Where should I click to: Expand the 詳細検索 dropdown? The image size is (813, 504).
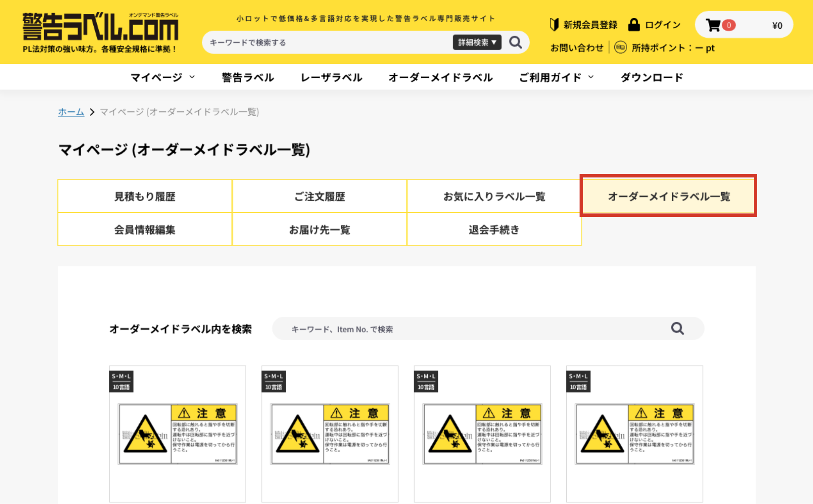pyautogui.click(x=477, y=42)
